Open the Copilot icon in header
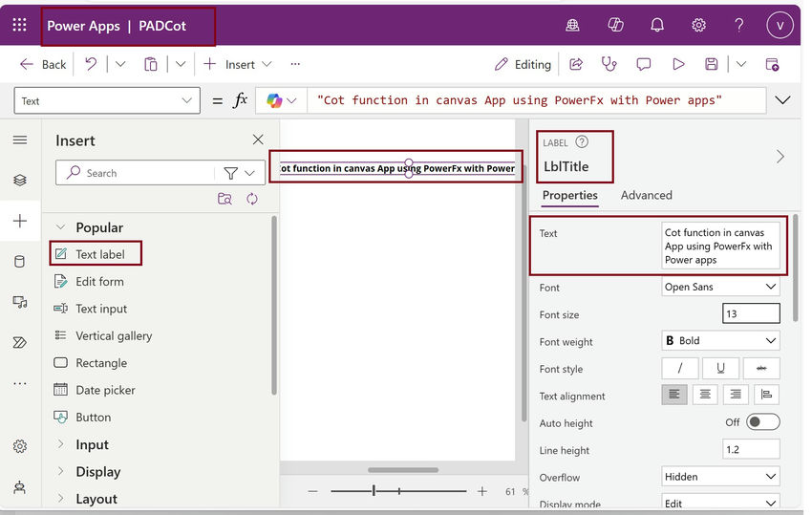The height and width of the screenshot is (515, 812). (615, 25)
